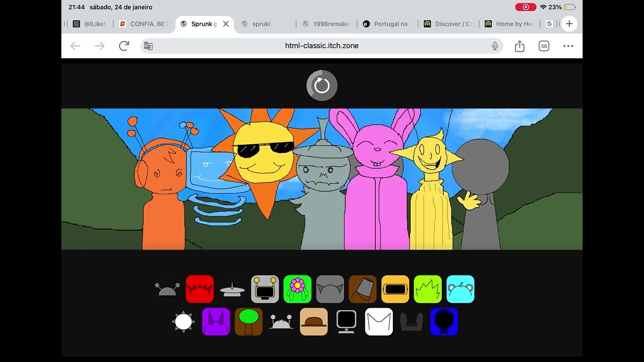Select the gray antenna dome character icon
The width and height of the screenshot is (644, 362).
[x=167, y=289]
